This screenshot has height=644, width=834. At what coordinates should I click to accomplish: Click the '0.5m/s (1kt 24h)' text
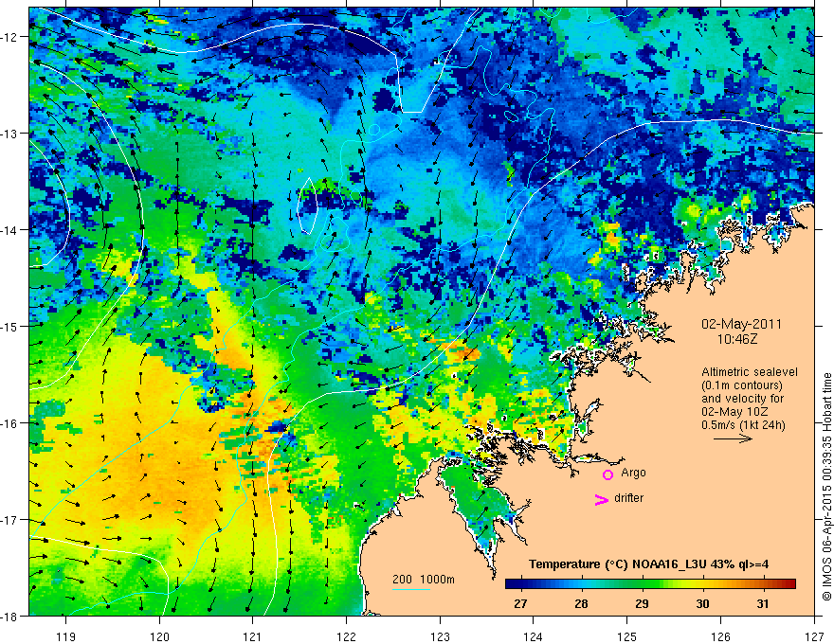(x=743, y=425)
